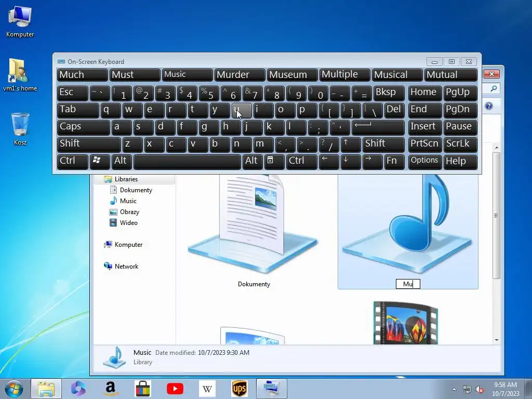Toggle the Insert key
The height and width of the screenshot is (399, 532).
[x=425, y=128]
